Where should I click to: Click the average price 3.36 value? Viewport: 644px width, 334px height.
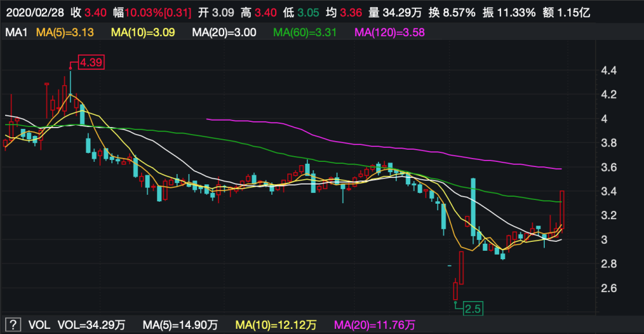351,13
